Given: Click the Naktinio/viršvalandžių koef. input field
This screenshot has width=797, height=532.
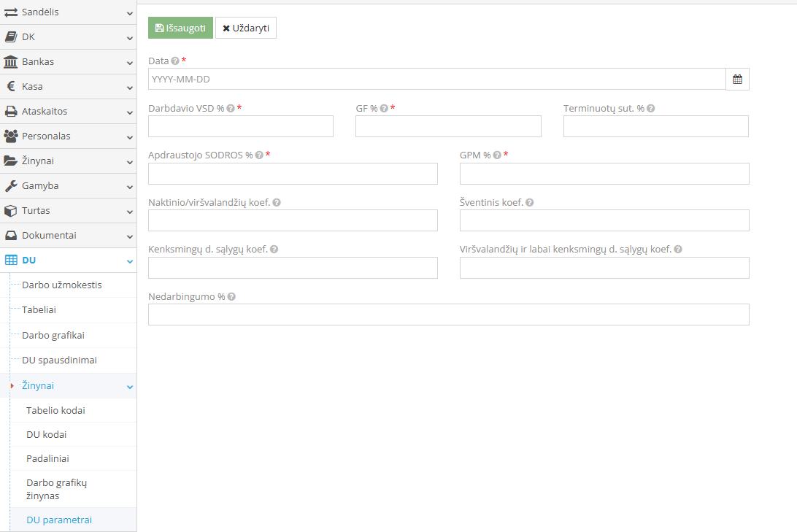Looking at the screenshot, I should (293, 220).
